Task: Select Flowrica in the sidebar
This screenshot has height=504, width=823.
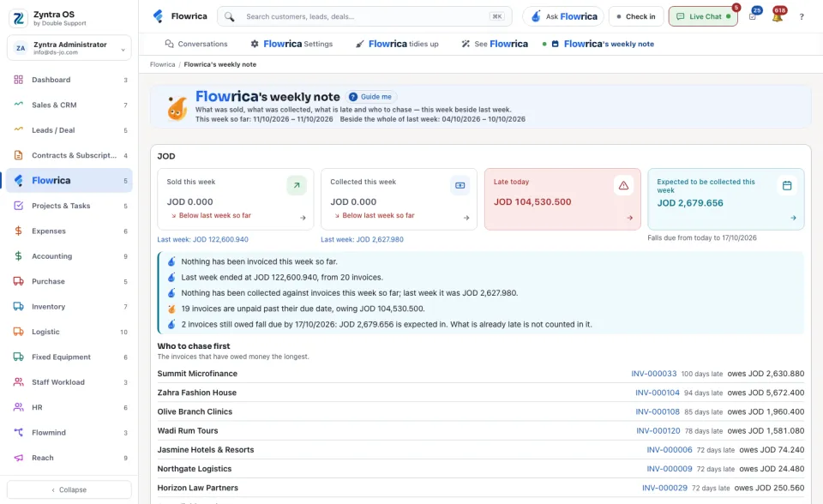Action: [x=69, y=181]
